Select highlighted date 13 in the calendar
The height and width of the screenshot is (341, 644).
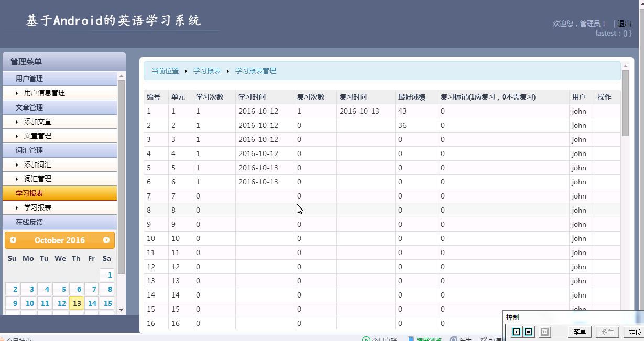click(x=76, y=303)
